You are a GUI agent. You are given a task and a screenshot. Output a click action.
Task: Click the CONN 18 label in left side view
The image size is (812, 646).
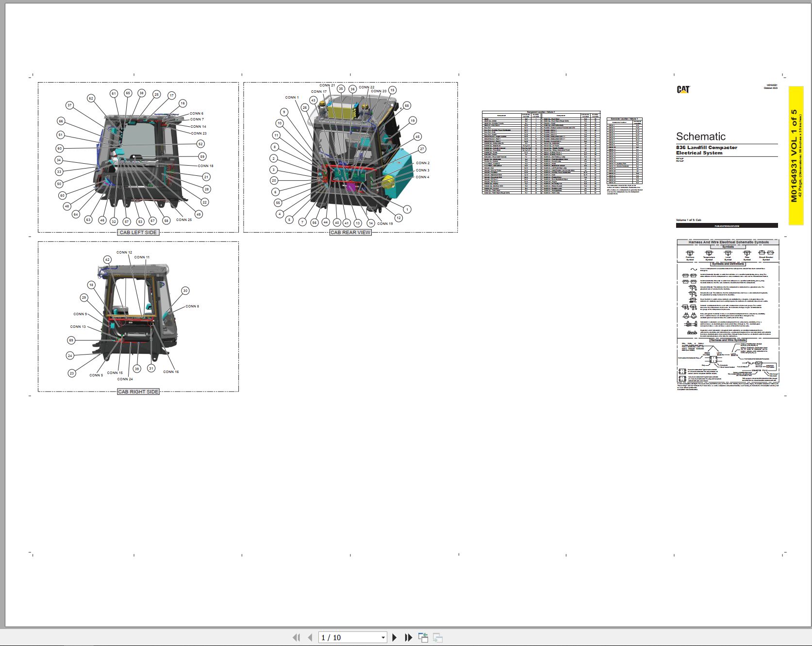206,166
